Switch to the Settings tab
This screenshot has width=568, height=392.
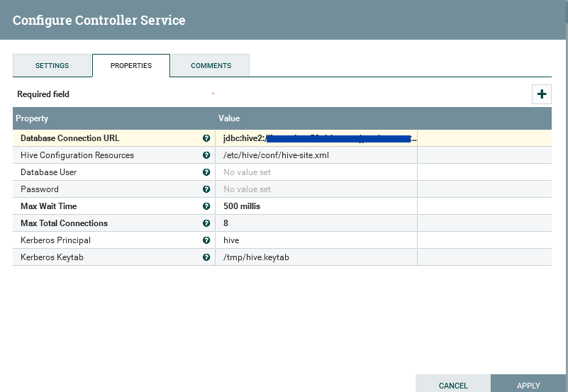tap(52, 66)
